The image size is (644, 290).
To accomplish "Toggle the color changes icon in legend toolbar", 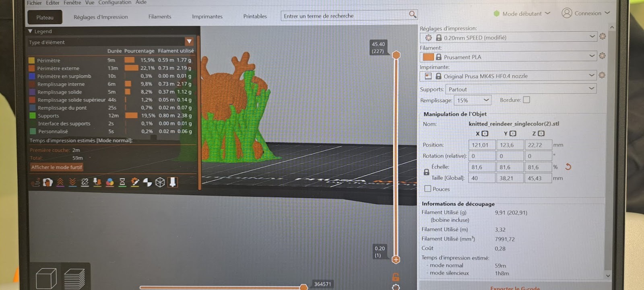I will tap(109, 183).
